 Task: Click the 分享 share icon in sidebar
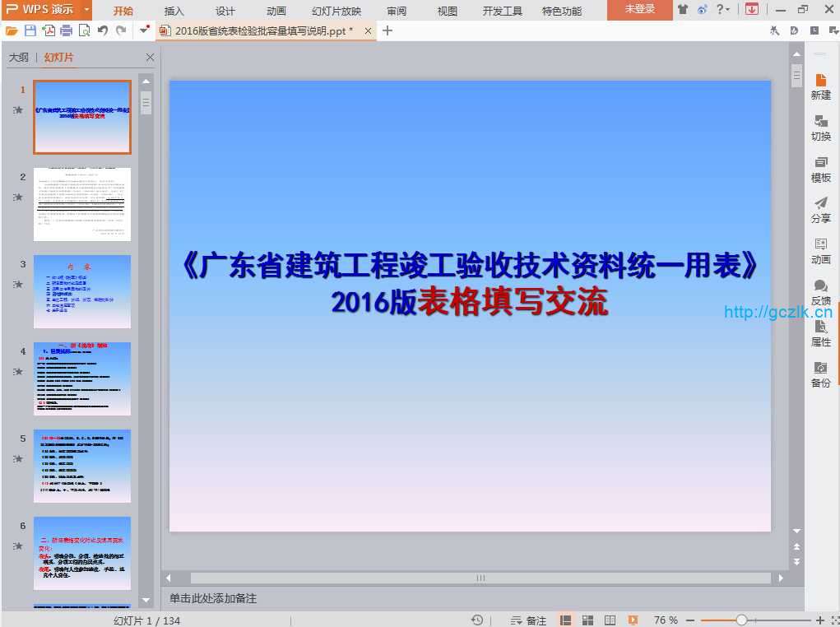(x=820, y=210)
